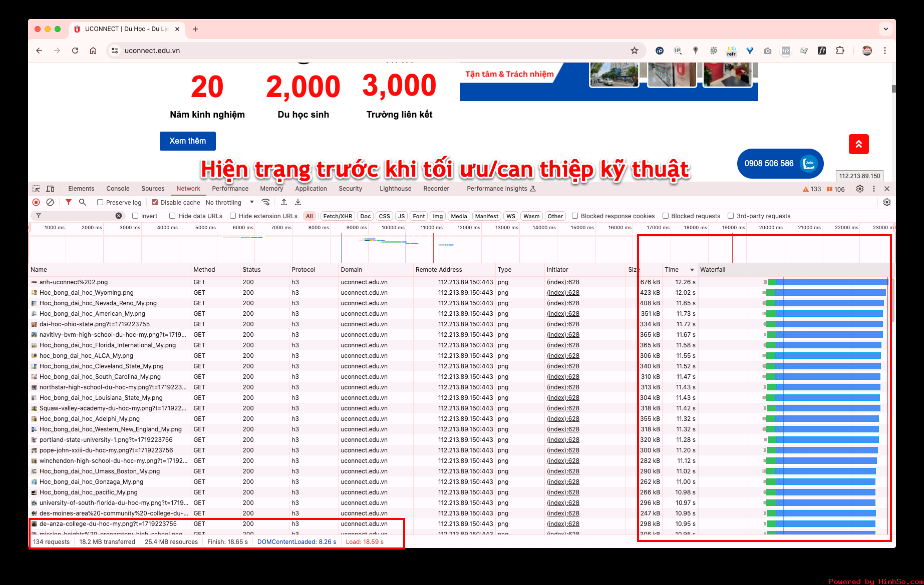Activate the DevTools inspect element picker

point(36,189)
